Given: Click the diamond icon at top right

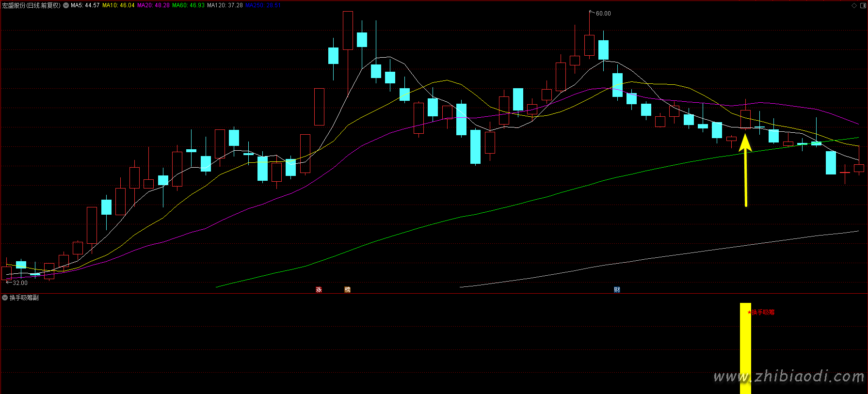Looking at the screenshot, I should click(x=854, y=5).
